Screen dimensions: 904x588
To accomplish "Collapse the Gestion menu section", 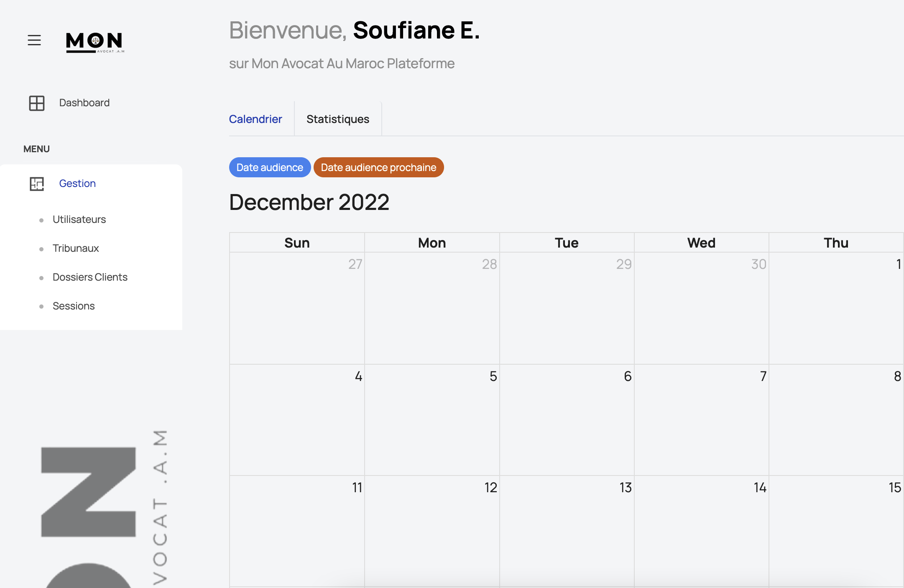I will point(77,184).
